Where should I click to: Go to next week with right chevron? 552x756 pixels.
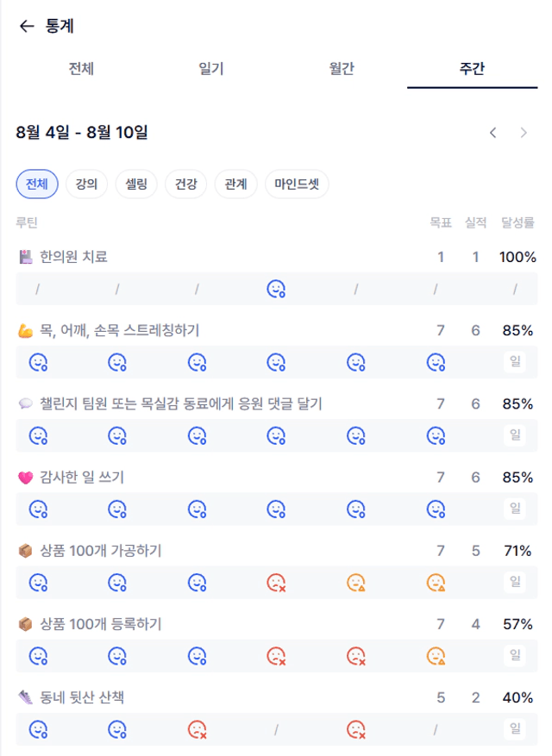click(524, 133)
